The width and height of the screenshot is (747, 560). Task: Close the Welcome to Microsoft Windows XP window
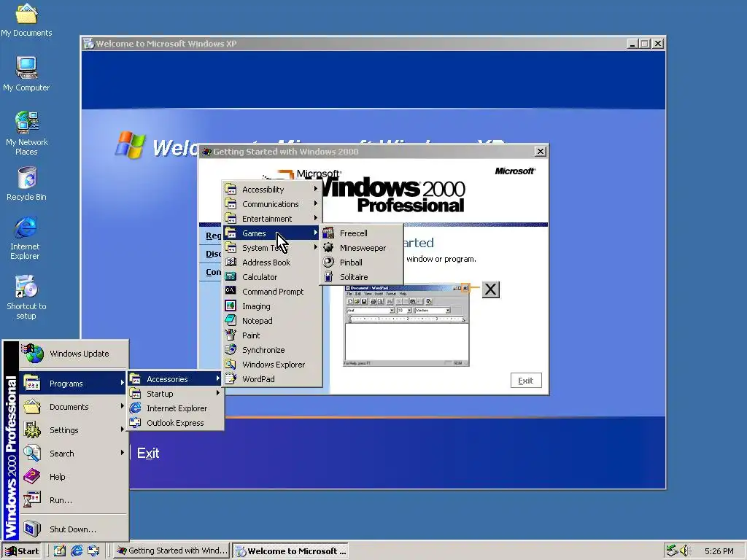pyautogui.click(x=658, y=44)
